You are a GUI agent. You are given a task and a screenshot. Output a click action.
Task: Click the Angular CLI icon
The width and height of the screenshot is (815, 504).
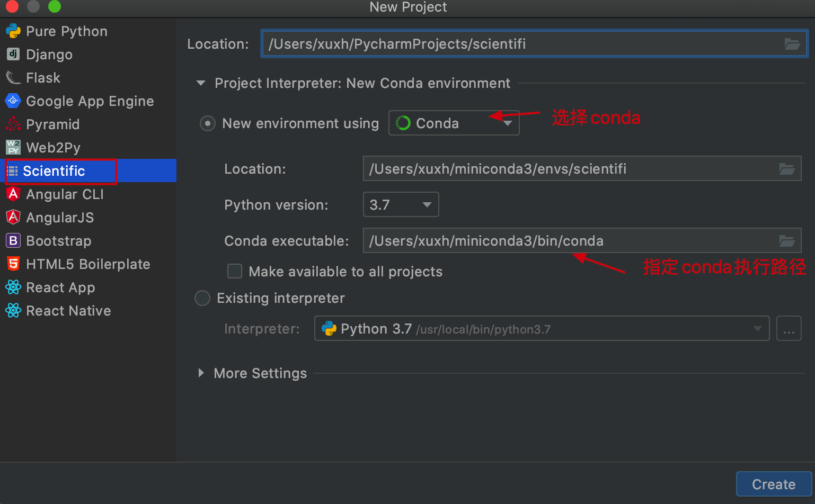13,194
